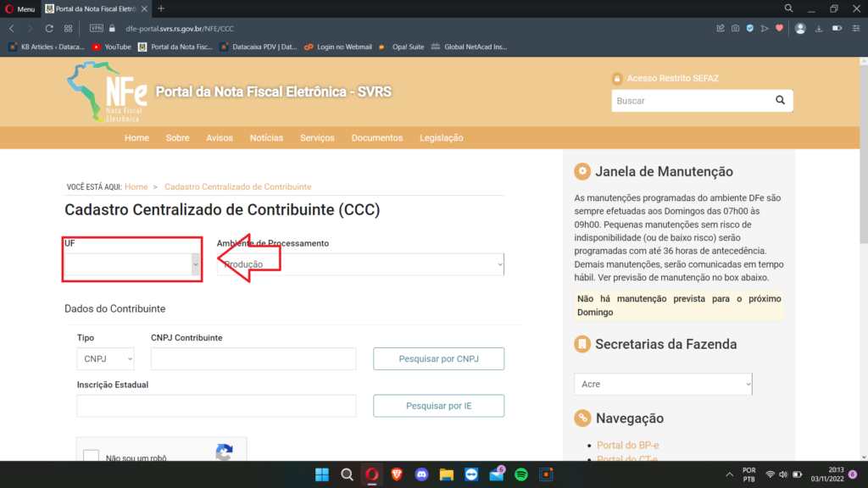Click the heart bookmark icon in address bar

(x=779, y=28)
